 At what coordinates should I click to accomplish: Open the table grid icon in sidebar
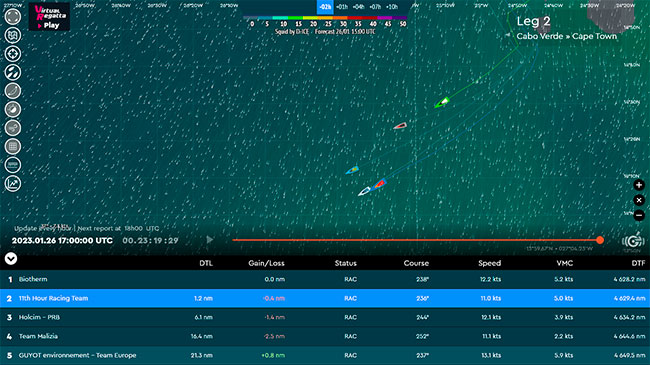(x=12, y=146)
